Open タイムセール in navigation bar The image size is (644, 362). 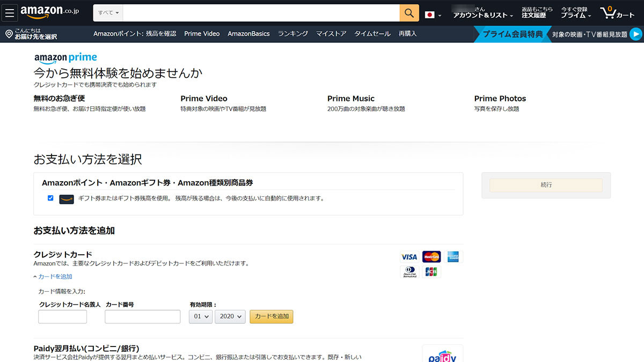pos(372,34)
